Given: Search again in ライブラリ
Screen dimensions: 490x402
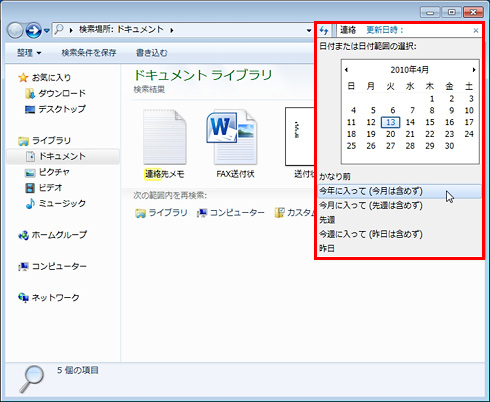Looking at the screenshot, I should pos(161,213).
